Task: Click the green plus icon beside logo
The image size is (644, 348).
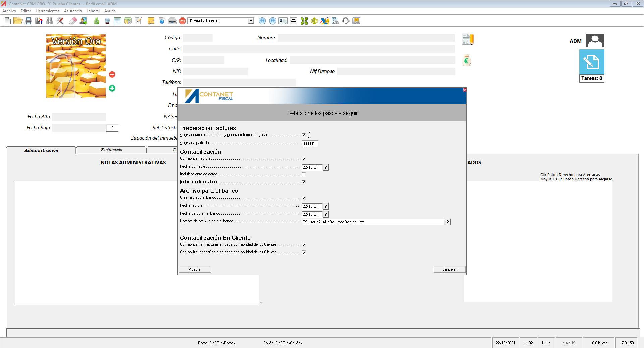Action: pyautogui.click(x=112, y=88)
